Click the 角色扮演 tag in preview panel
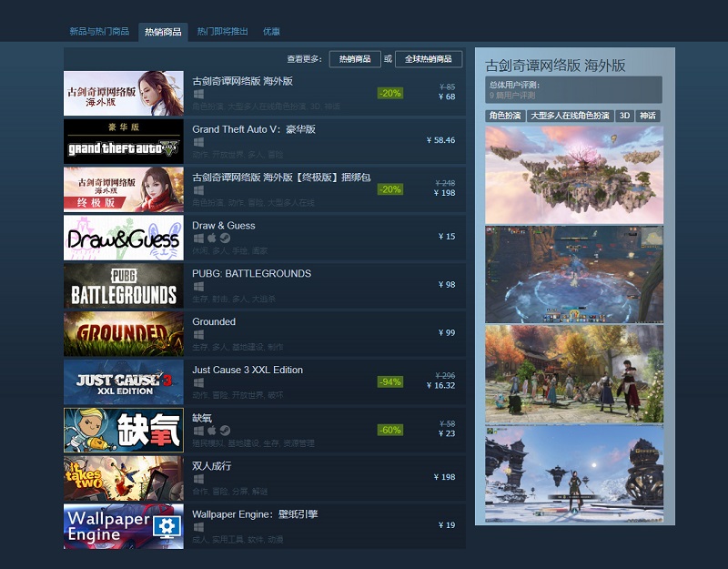 pos(505,116)
